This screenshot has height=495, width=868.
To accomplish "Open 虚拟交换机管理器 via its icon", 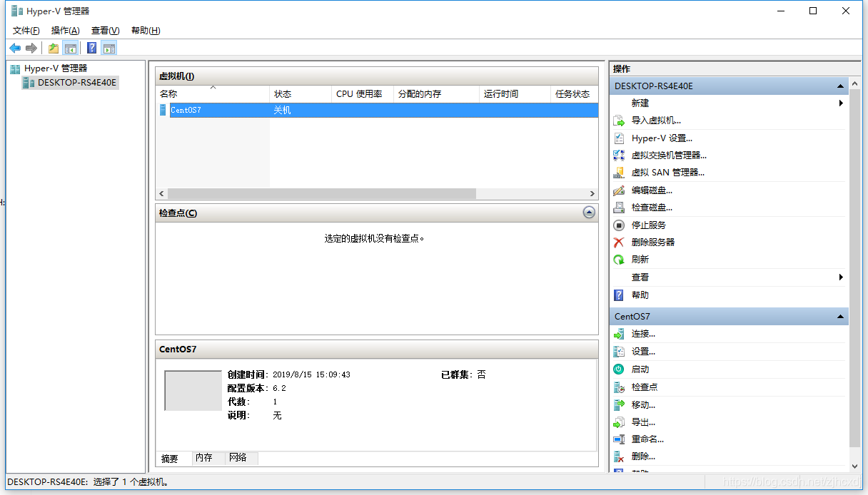I will [x=619, y=155].
